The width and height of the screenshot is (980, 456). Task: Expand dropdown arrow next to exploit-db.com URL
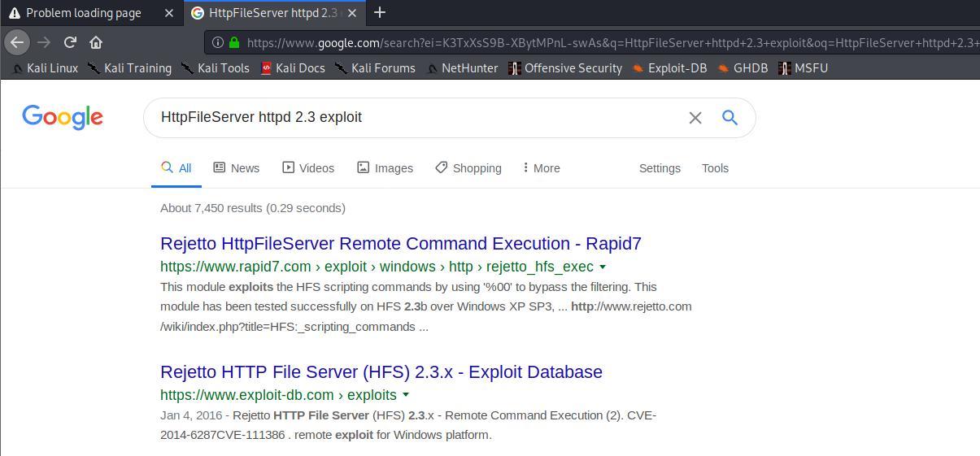click(405, 395)
